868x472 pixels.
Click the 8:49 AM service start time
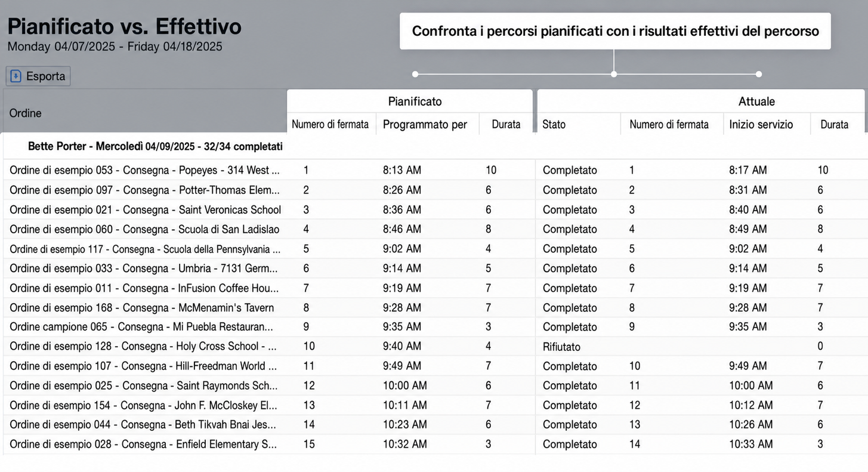[x=748, y=229]
